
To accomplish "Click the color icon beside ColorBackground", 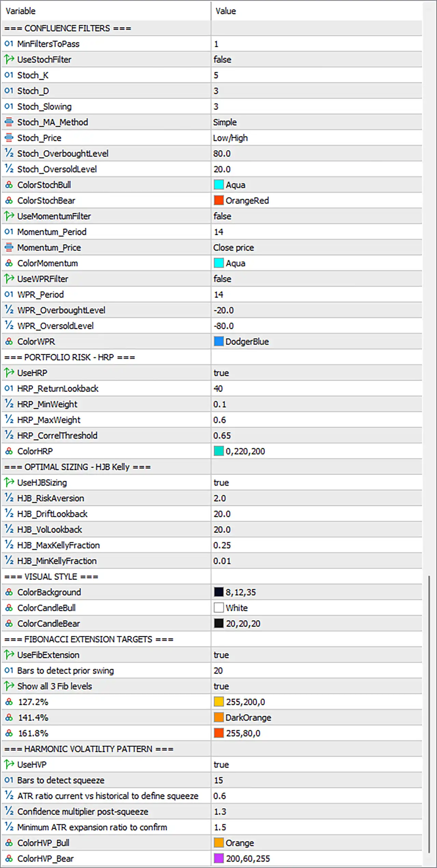I will click(x=9, y=592).
